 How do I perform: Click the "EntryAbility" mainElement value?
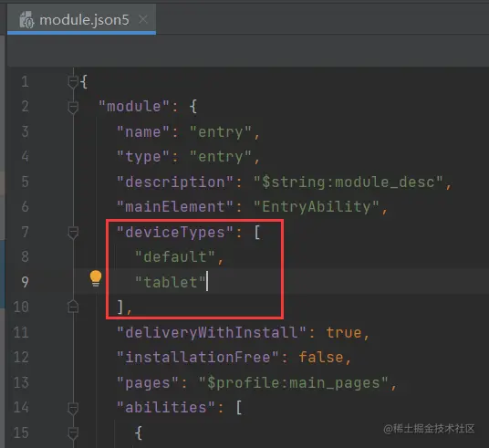(x=317, y=207)
